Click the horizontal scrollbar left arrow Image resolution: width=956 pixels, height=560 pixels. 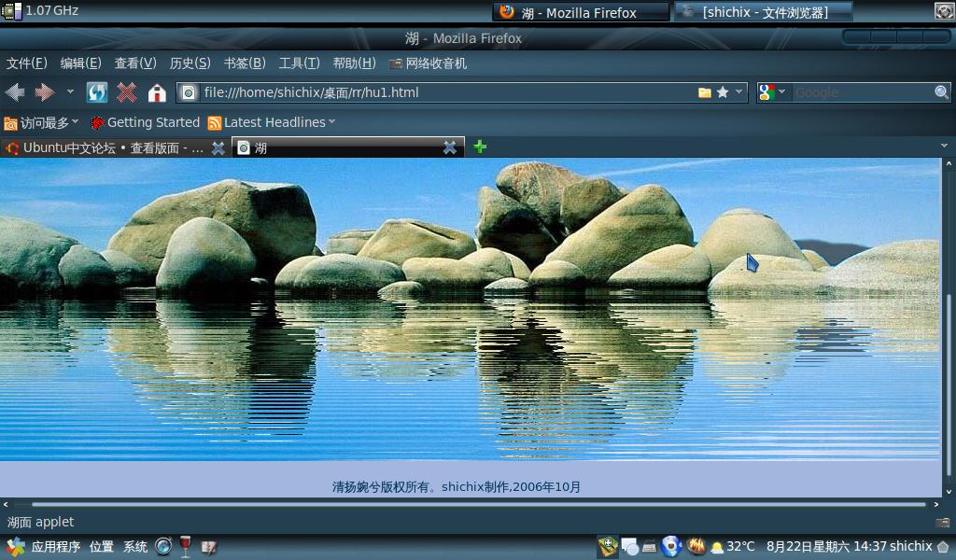6,505
